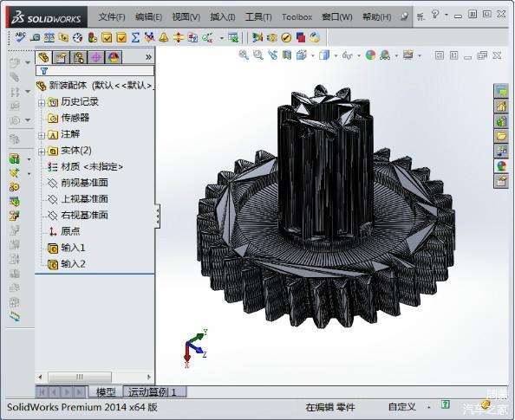The height and width of the screenshot is (420, 515).
Task: Open the Design Library task pane icon
Action: pos(501,120)
